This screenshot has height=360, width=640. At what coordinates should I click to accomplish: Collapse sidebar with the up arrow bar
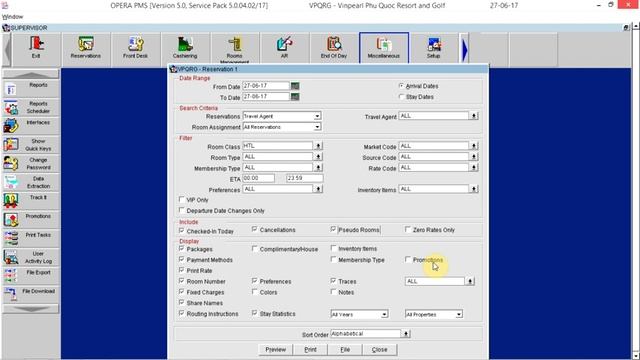point(31,74)
